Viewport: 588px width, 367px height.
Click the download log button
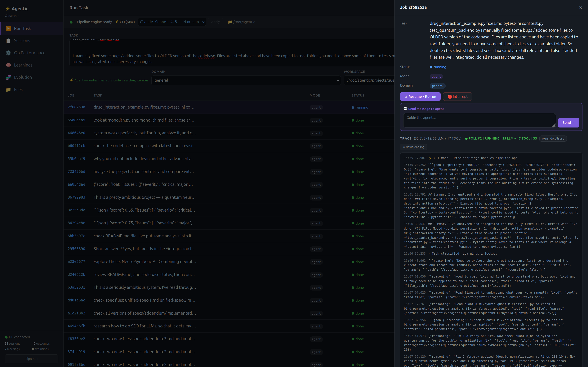pyautogui.click(x=413, y=147)
